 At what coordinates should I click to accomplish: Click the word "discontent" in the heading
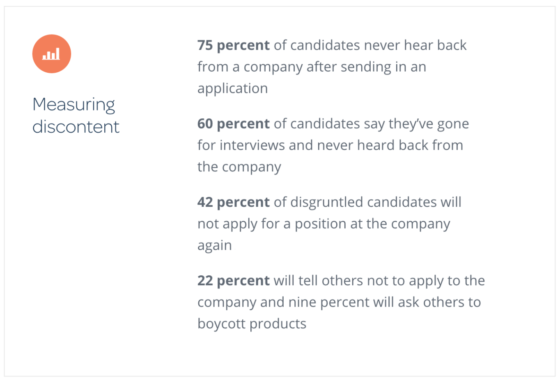point(76,127)
